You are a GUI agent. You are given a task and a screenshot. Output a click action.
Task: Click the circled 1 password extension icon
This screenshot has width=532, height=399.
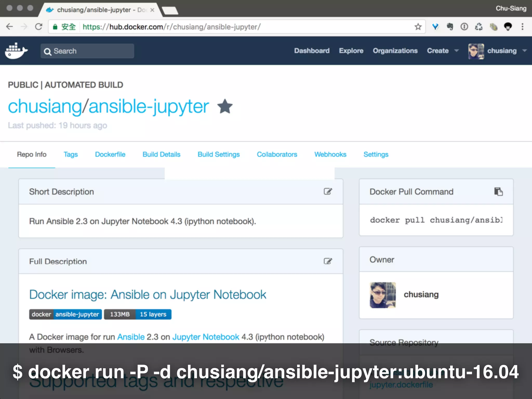[464, 26]
